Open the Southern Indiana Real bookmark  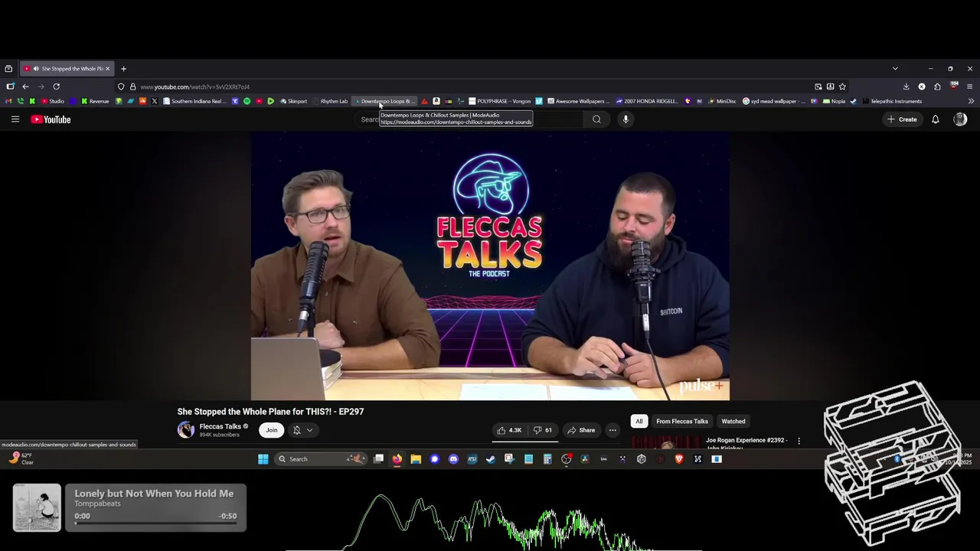[195, 101]
